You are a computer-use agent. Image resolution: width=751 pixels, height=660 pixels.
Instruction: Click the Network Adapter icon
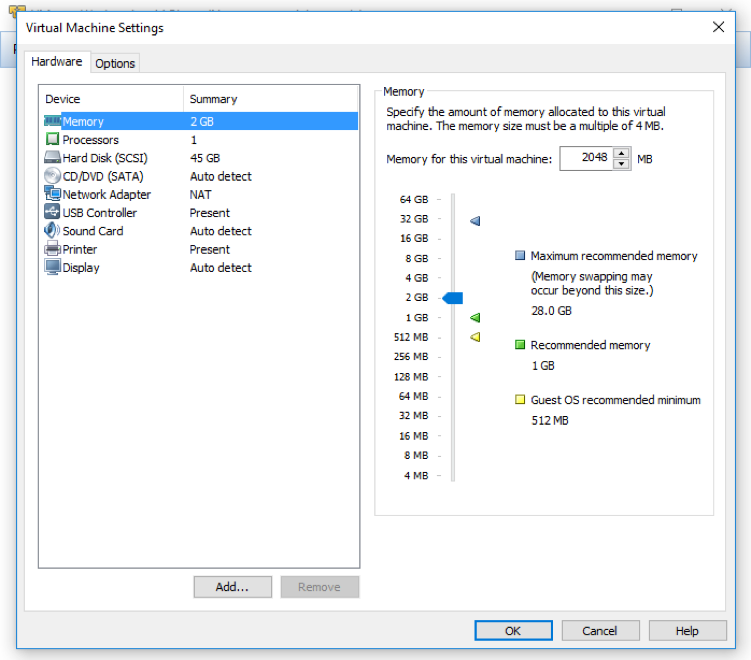(x=53, y=195)
